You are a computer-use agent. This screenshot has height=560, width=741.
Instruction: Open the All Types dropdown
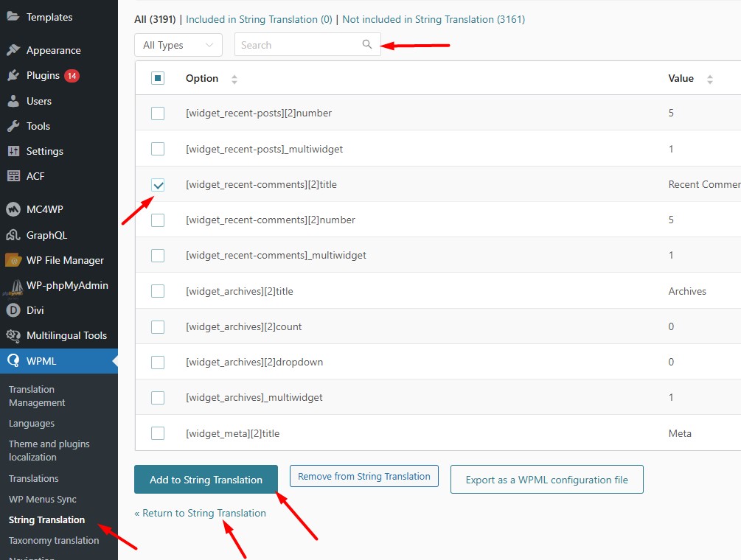coord(178,45)
